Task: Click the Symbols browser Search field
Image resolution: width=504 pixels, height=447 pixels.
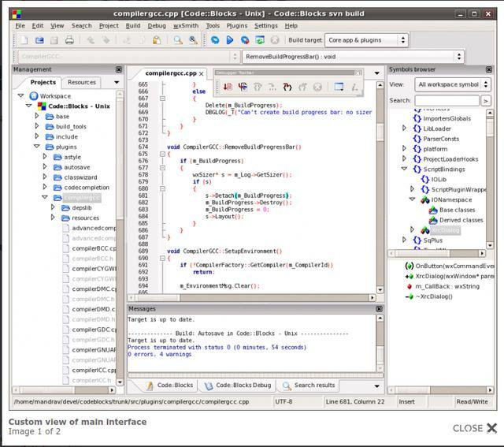Action: click(447, 101)
